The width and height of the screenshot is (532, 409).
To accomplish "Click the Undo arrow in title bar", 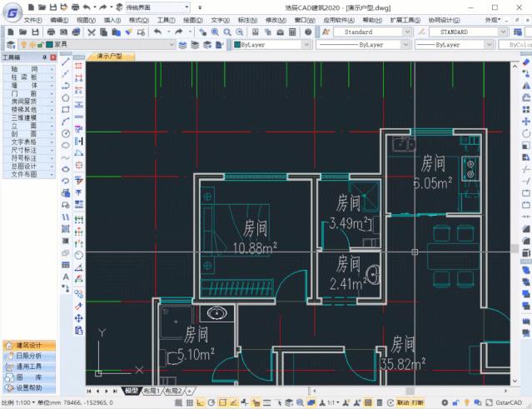I will pyautogui.click(x=87, y=7).
